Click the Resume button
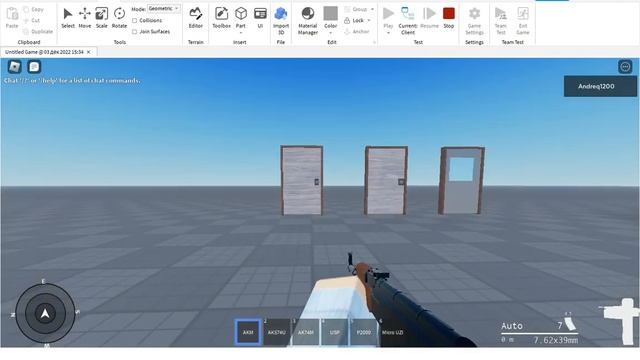Screen dimensions: 640x360 tap(429, 18)
